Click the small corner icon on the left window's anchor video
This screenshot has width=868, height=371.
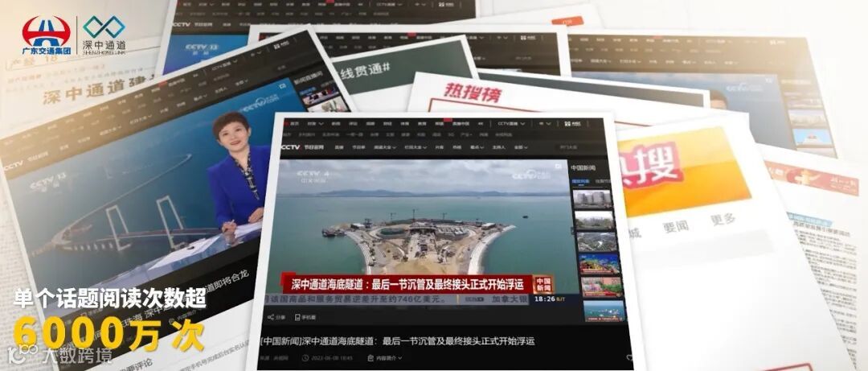pyautogui.click(x=283, y=86)
